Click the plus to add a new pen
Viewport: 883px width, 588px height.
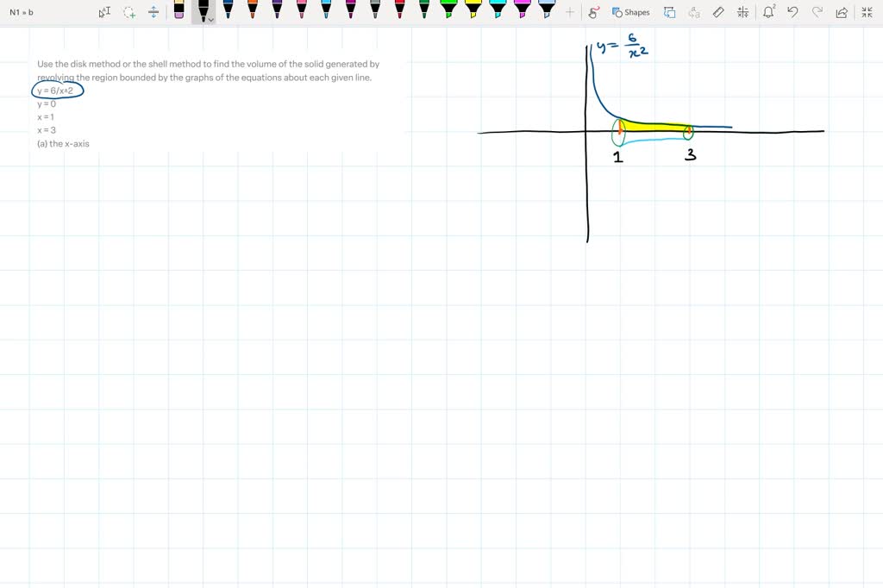coord(570,12)
